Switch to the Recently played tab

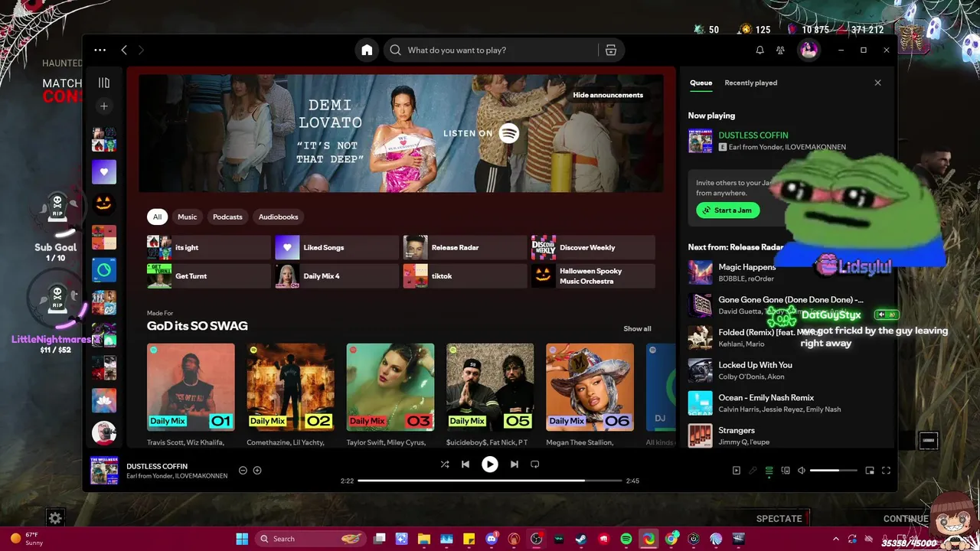[x=751, y=83]
